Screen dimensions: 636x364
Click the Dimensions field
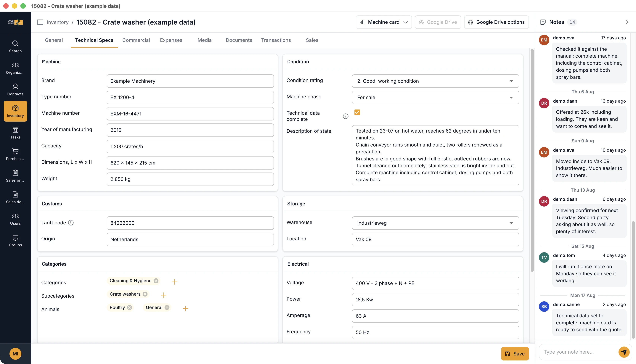[190, 163]
